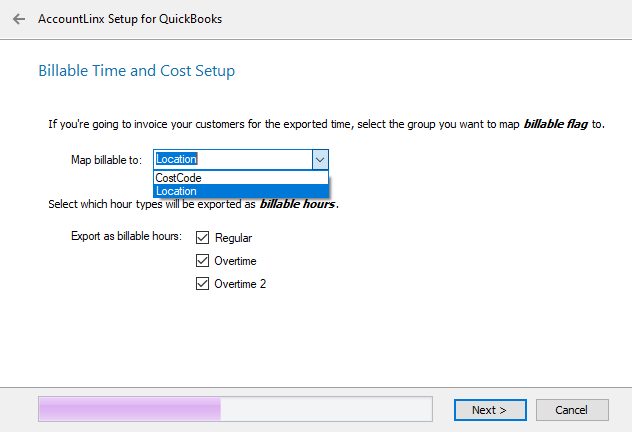Click the Overtime 2 label text

point(240,284)
